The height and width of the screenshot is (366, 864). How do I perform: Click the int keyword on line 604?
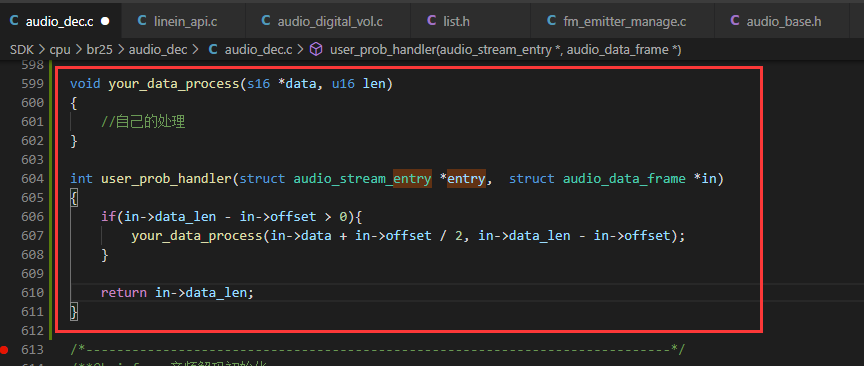click(82, 179)
